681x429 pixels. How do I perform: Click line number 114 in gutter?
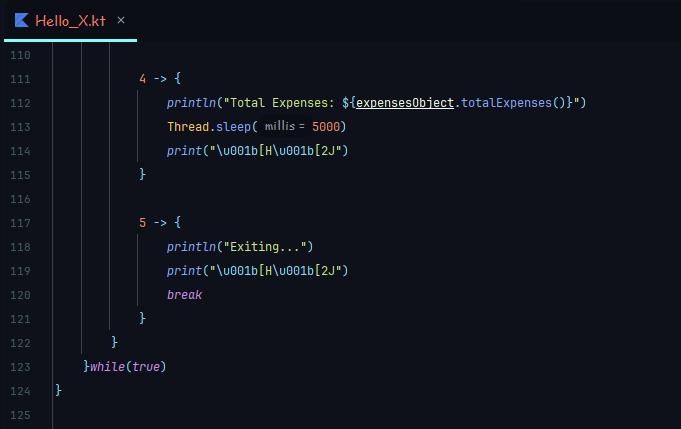(20, 151)
